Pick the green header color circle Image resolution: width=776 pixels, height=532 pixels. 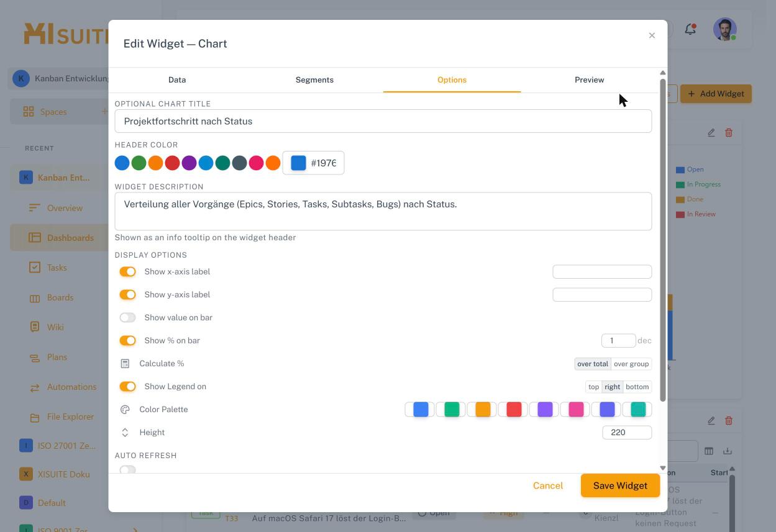[139, 163]
